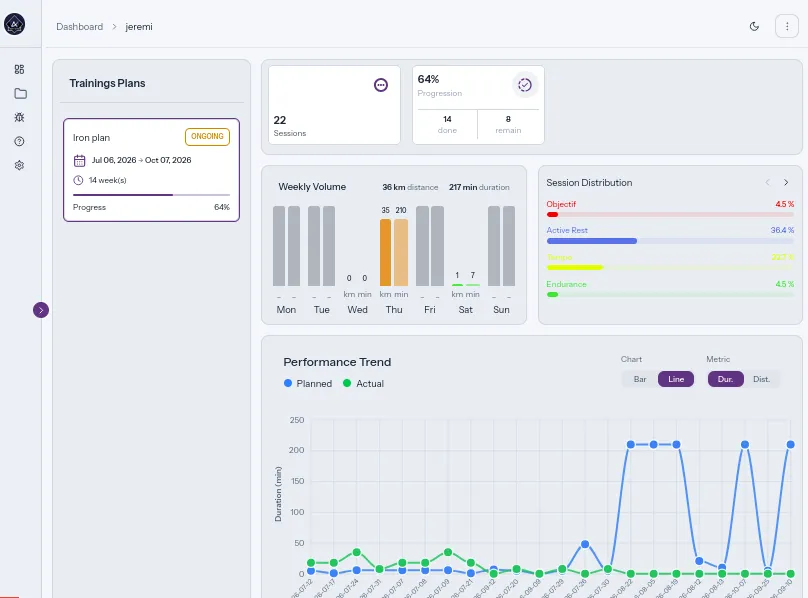Click the Active Rest blue progress bar
Screen dimensions: 808x598
click(x=670, y=241)
